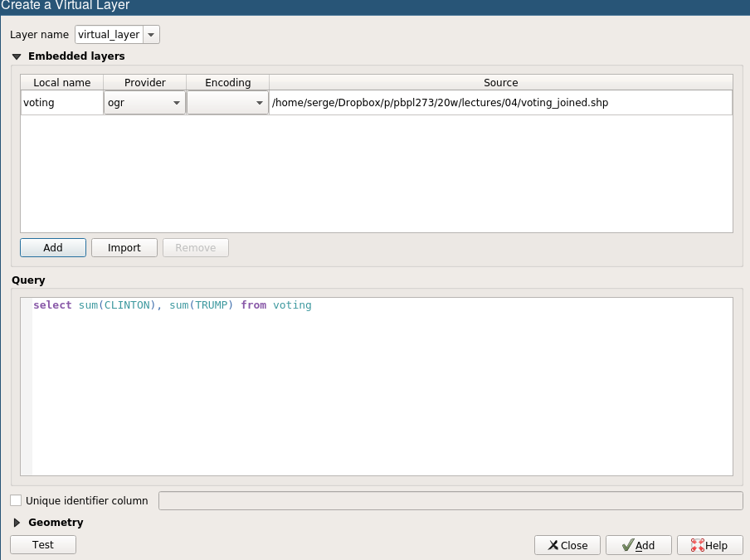Select the voting local name cell
Screen dimensions: 750x560
[62, 103]
